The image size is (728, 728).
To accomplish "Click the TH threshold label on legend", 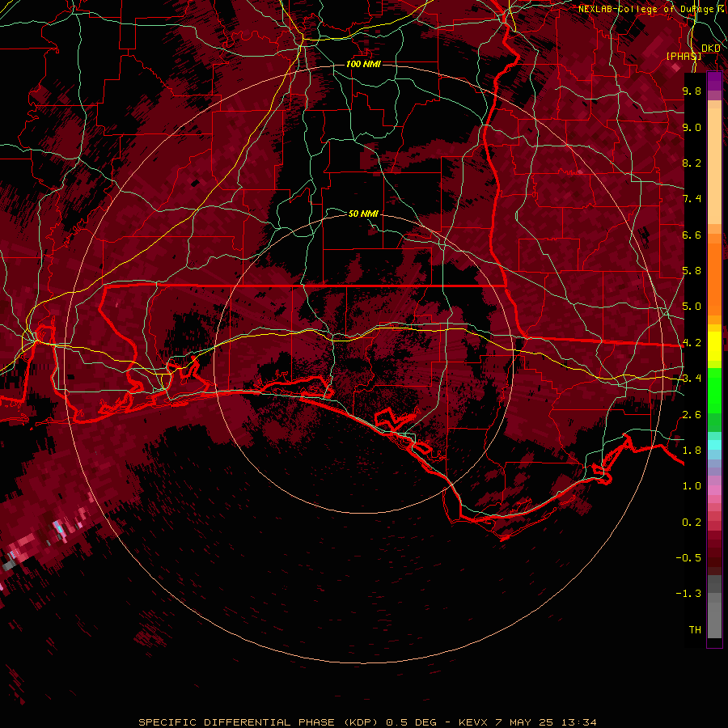I will (x=695, y=630).
